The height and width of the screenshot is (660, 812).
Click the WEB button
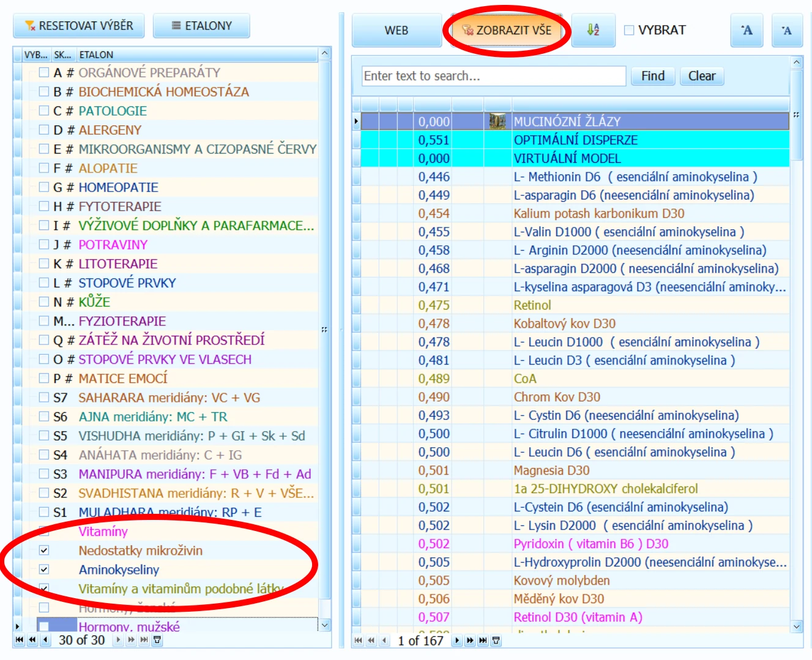click(x=397, y=30)
